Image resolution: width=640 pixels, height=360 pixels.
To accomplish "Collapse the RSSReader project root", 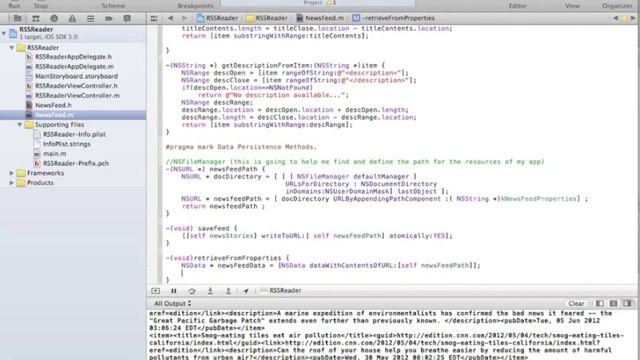I will [x=4, y=33].
